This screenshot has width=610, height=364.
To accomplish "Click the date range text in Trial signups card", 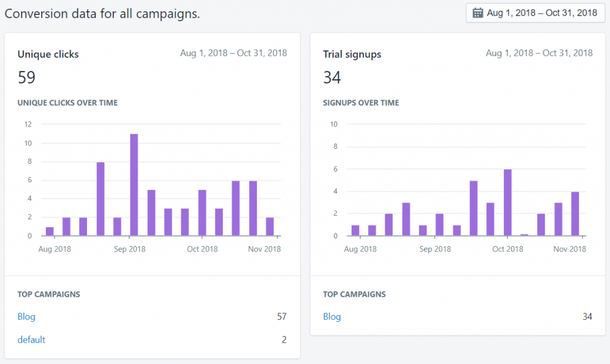I will (539, 53).
